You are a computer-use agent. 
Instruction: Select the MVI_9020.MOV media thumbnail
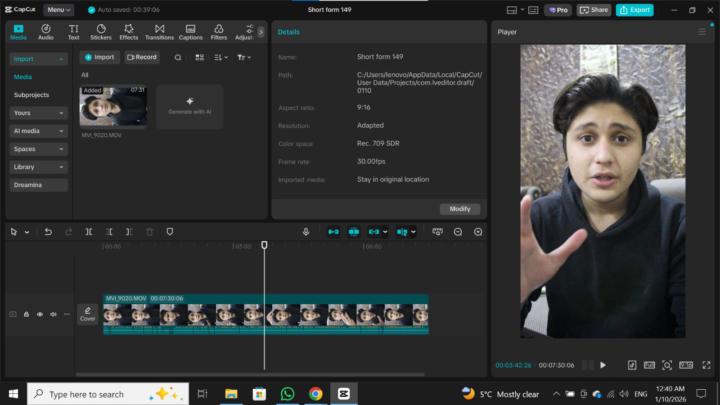113,106
